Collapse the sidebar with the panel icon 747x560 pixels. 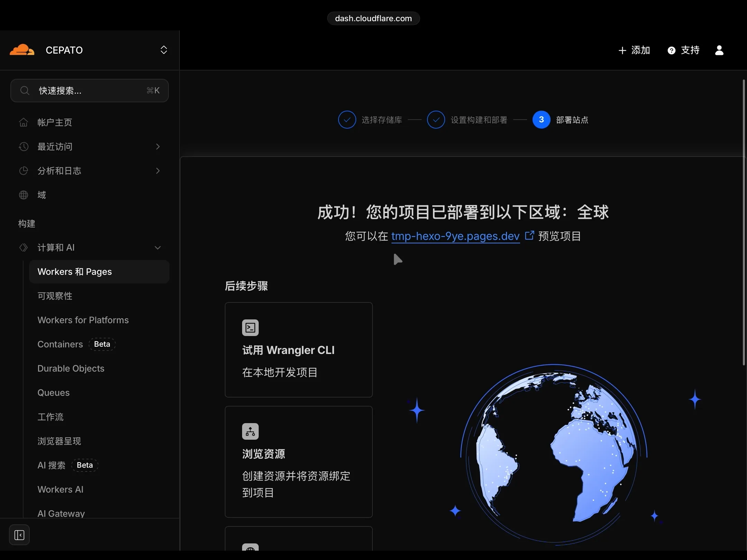click(x=19, y=535)
